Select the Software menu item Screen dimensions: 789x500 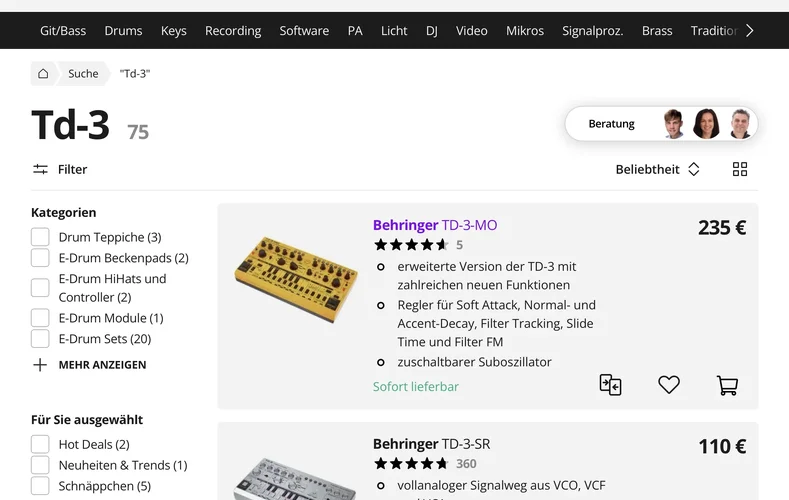(304, 31)
